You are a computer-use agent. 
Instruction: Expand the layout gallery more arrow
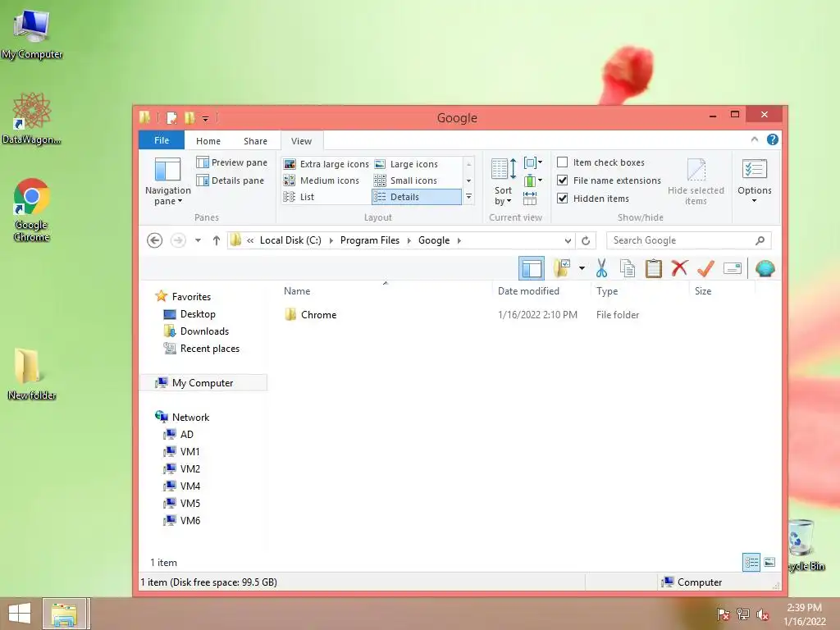pos(468,197)
